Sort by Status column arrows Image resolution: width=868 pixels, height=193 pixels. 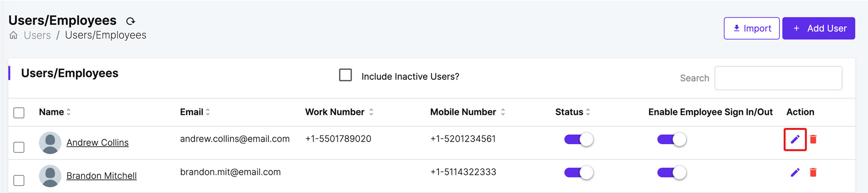pos(588,112)
